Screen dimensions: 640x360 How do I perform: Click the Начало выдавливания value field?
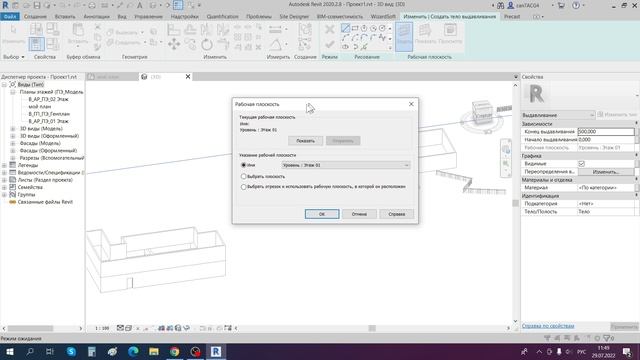click(606, 140)
